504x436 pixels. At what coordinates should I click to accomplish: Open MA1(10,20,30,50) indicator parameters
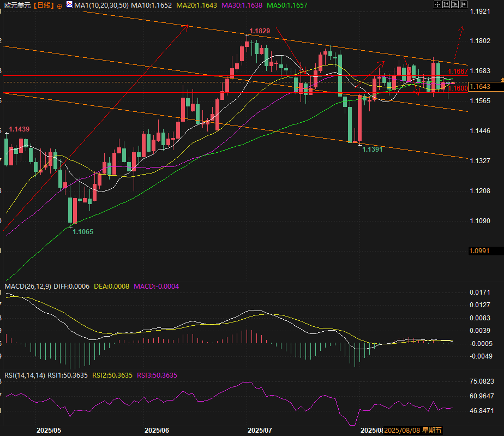pos(101,5)
